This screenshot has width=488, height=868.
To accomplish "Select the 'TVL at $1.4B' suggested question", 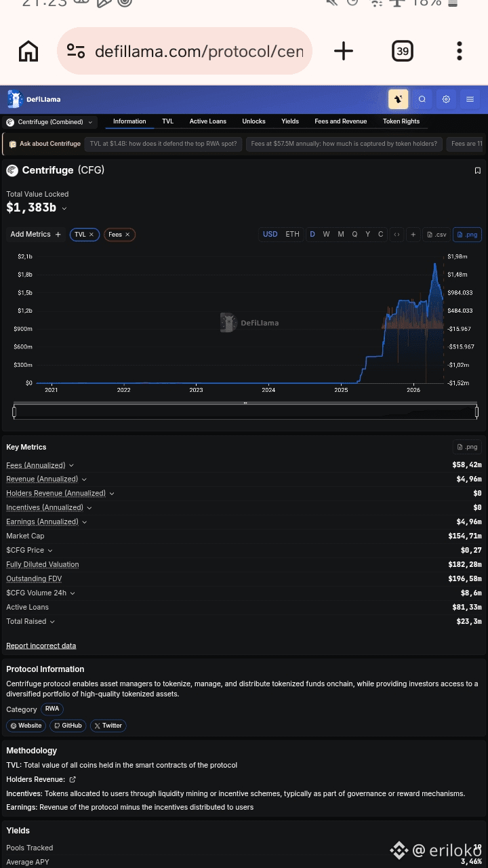I will (x=164, y=144).
